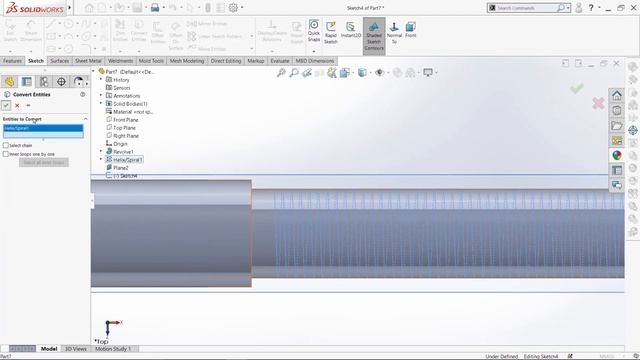Confirm sketch with corner green checkmark
The height and width of the screenshot is (360, 640).
pyautogui.click(x=577, y=88)
